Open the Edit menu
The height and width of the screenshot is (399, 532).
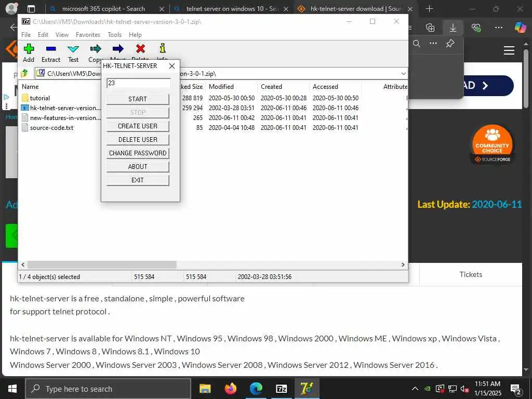click(43, 35)
